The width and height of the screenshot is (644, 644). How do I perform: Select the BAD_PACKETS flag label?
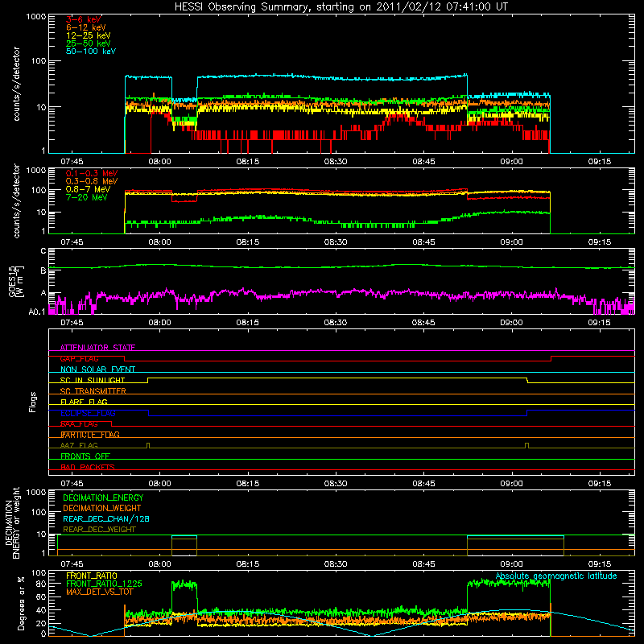coord(88,467)
